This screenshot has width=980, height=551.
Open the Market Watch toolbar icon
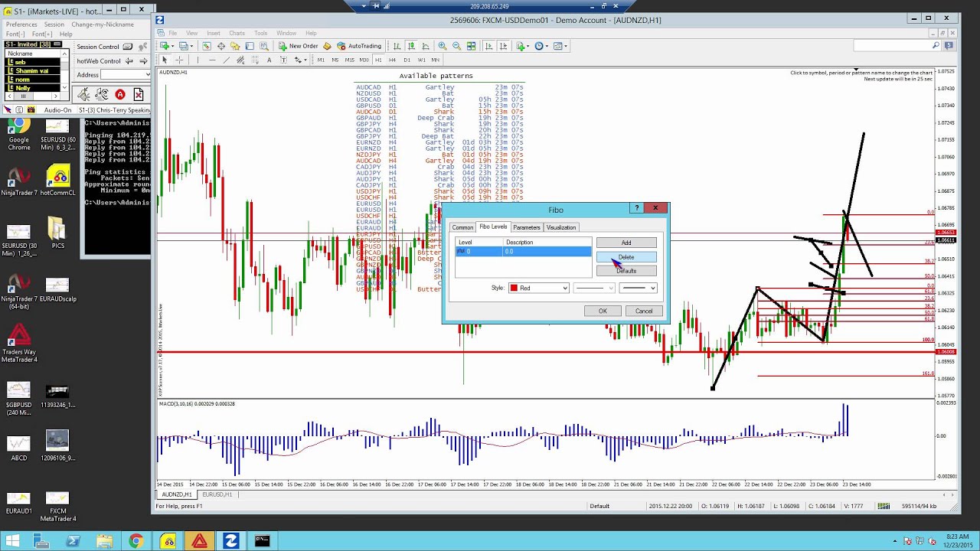pyautogui.click(x=206, y=46)
